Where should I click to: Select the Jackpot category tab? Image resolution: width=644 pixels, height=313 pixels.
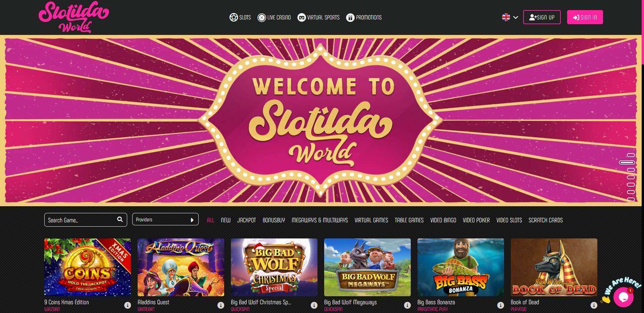(x=246, y=220)
